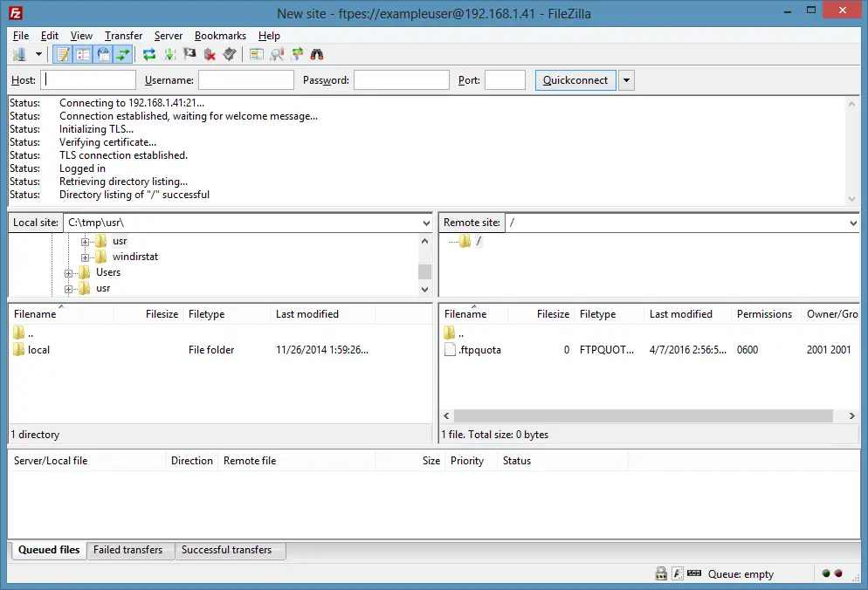Sort remote list by Permissions column
This screenshot has height=590, width=868.
click(765, 314)
